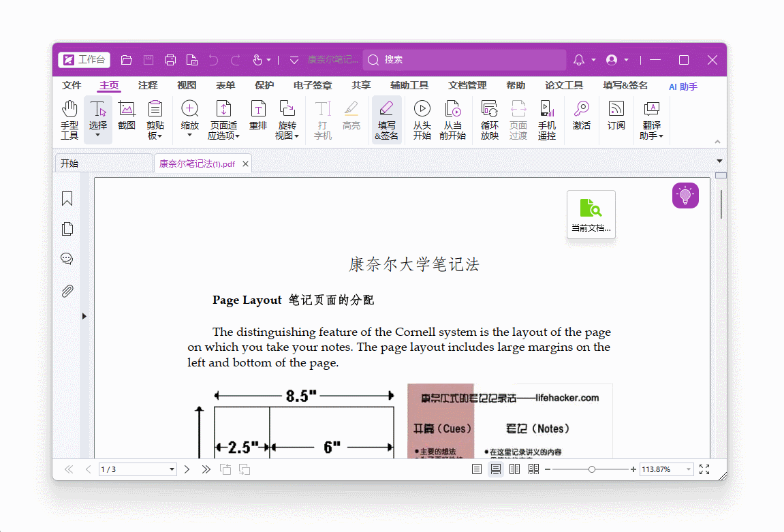Screen dimensions: 784x532
Task: Click the Zoom (缩放) tool
Action: click(x=189, y=120)
